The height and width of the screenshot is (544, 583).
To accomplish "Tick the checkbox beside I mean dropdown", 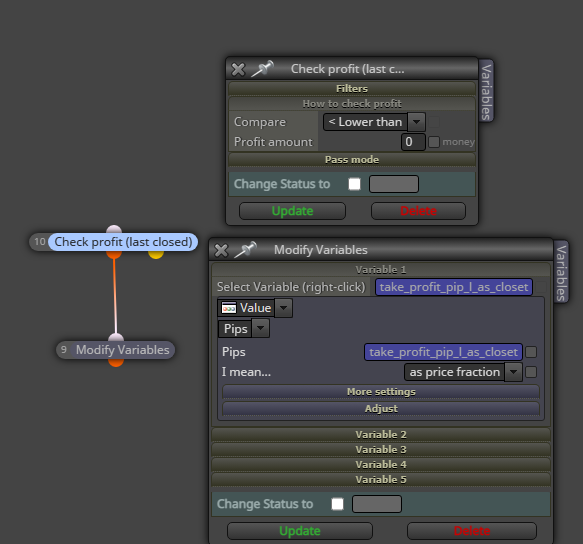I will click(531, 372).
